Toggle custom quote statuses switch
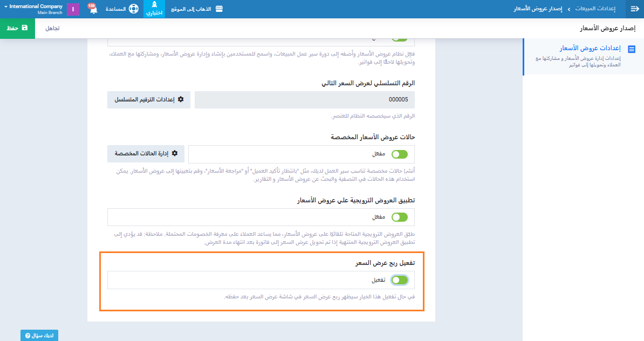 pyautogui.click(x=400, y=154)
